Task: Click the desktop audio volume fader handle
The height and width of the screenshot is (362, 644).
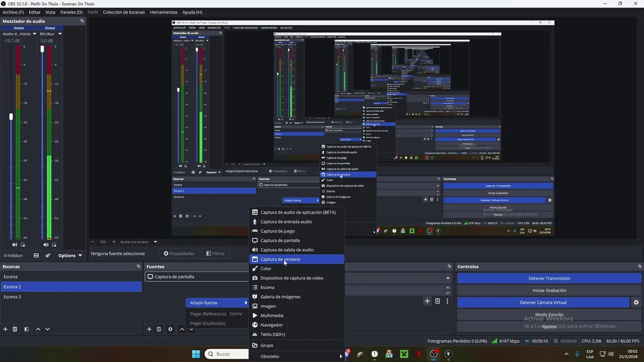Action: point(11,117)
